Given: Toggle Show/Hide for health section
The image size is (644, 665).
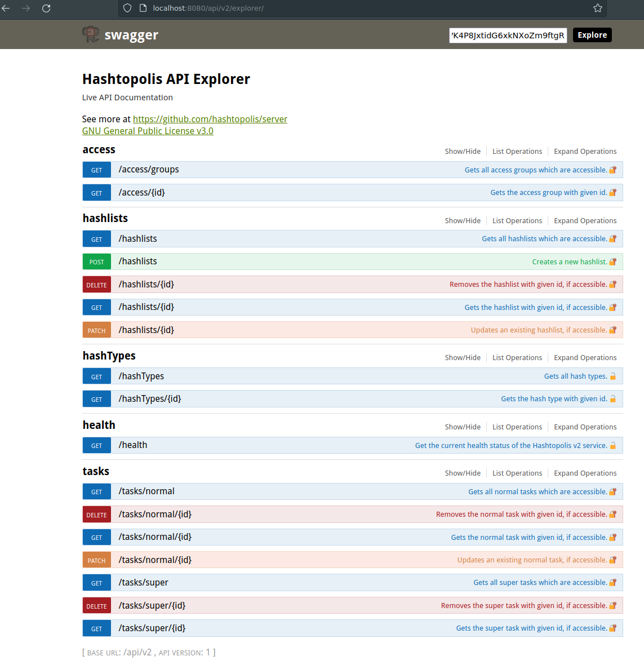Looking at the screenshot, I should 463,427.
